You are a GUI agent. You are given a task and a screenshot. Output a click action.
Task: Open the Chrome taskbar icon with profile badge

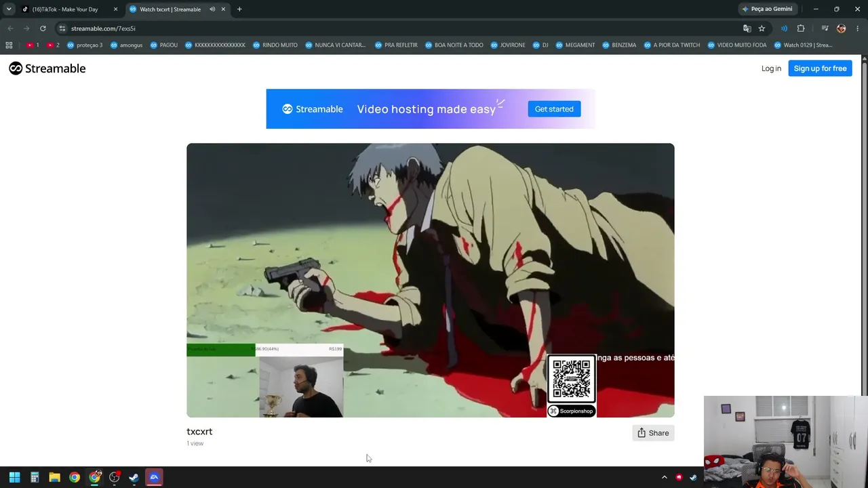click(94, 477)
